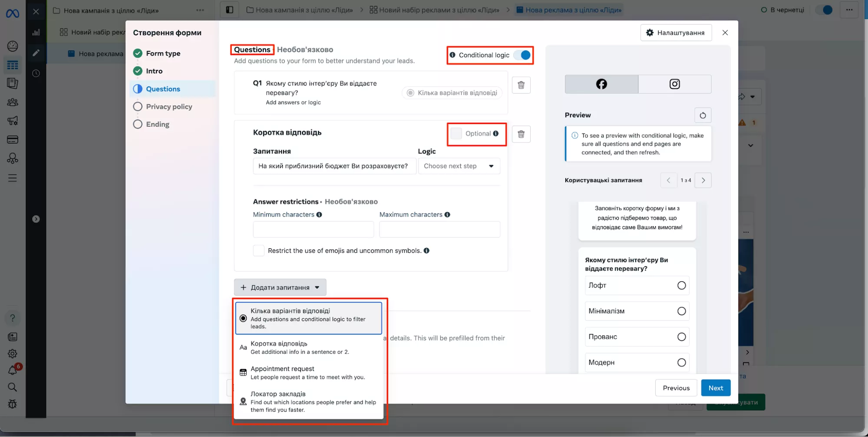Delete question Q1 with trash icon

point(521,85)
